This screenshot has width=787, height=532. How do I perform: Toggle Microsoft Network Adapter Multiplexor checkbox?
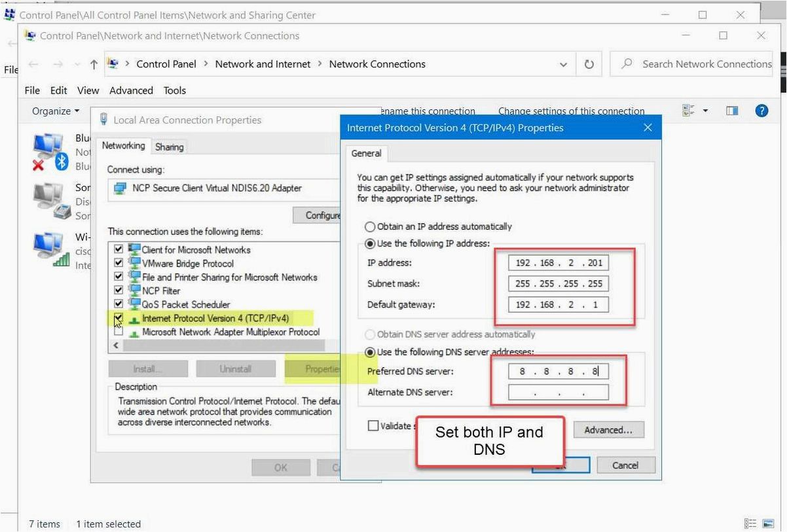click(x=119, y=332)
